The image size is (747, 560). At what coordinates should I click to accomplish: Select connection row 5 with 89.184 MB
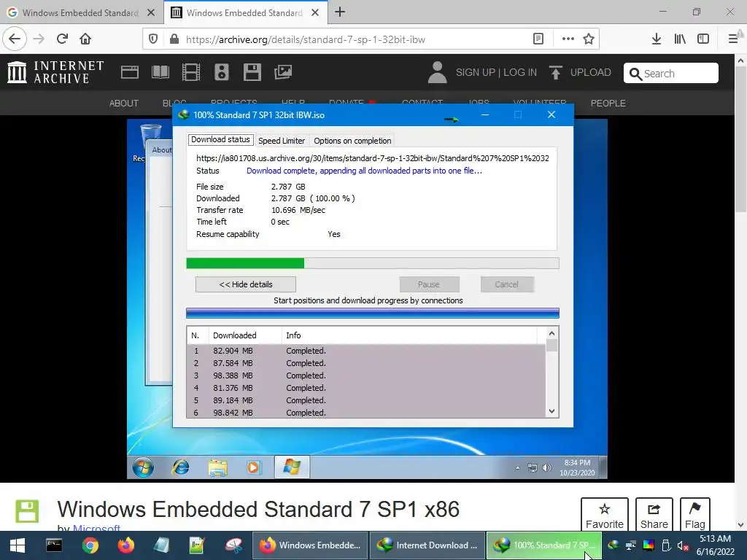coord(366,400)
